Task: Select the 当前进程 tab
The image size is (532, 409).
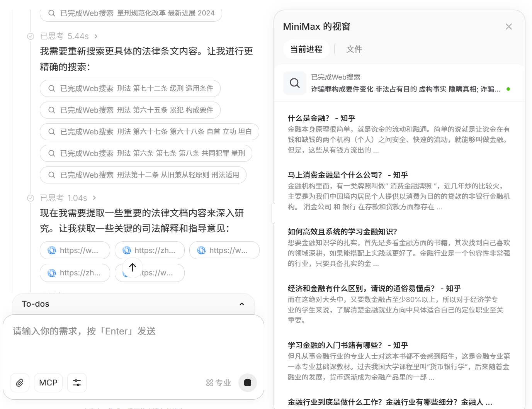Action: pyautogui.click(x=306, y=49)
